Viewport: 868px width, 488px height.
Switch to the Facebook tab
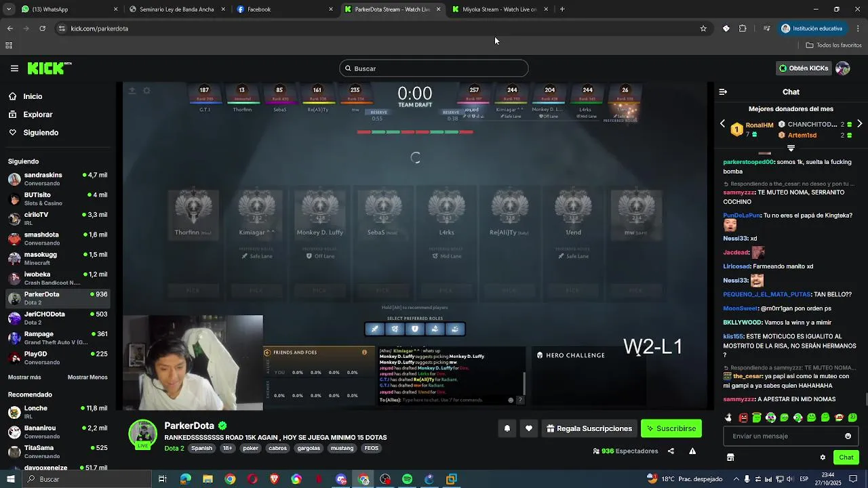[x=283, y=9]
